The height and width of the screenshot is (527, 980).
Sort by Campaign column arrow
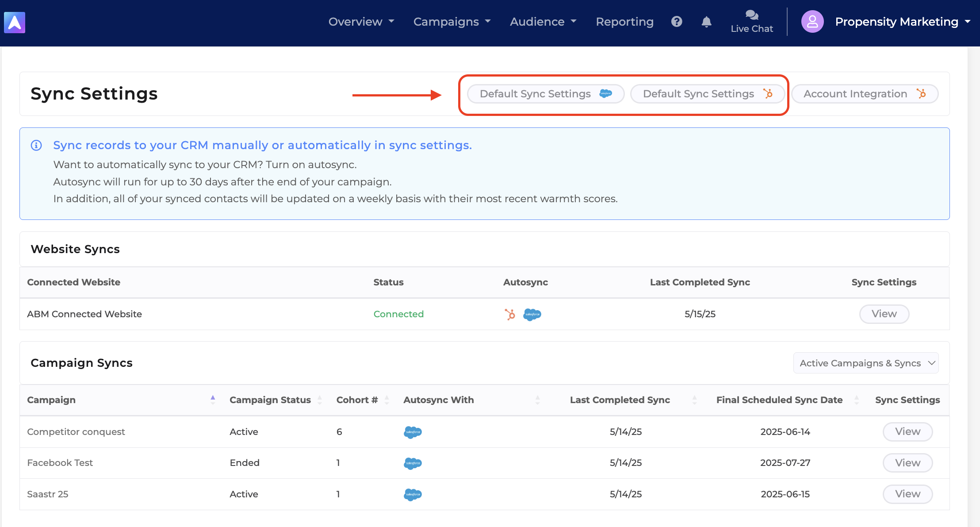[x=213, y=400]
